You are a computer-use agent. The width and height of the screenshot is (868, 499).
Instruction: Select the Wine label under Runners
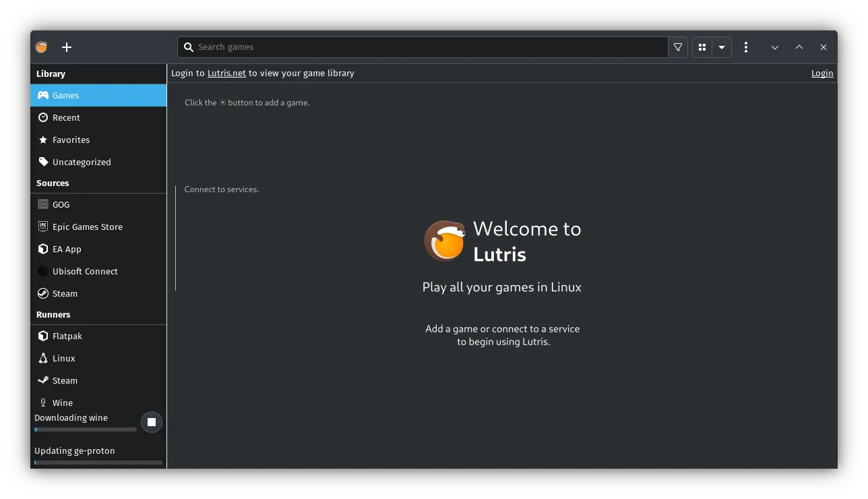(x=63, y=403)
